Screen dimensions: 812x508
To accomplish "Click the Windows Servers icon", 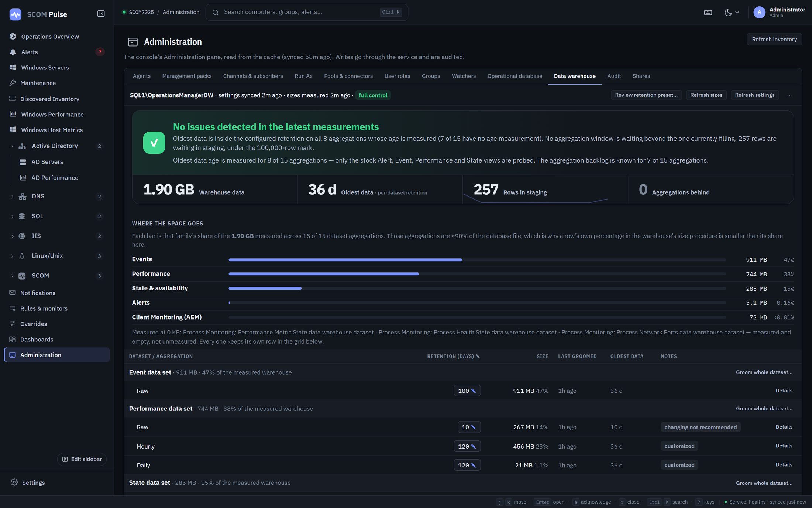I will (x=13, y=68).
